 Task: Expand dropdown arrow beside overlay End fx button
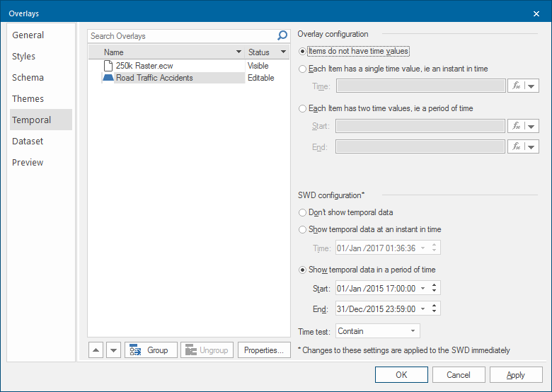click(x=531, y=146)
